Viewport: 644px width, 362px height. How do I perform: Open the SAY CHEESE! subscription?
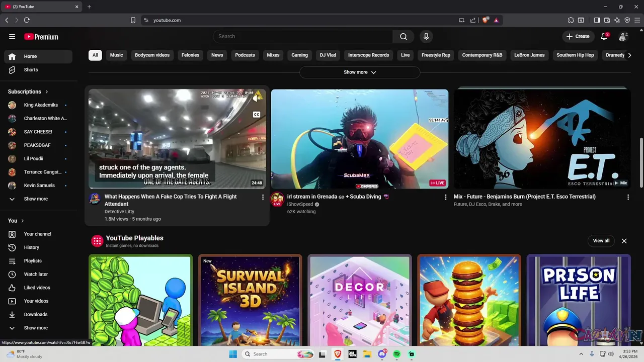coord(38,132)
